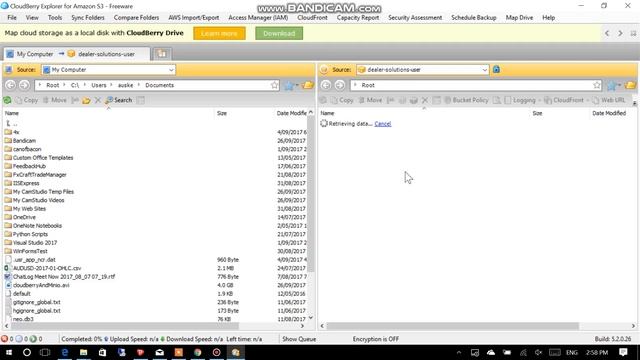The image size is (640, 360).
Task: Open favorites list in left pane
Action: (291, 85)
